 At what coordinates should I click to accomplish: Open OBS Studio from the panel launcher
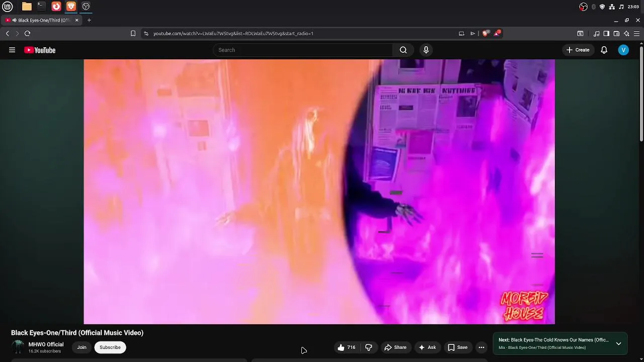point(86,7)
